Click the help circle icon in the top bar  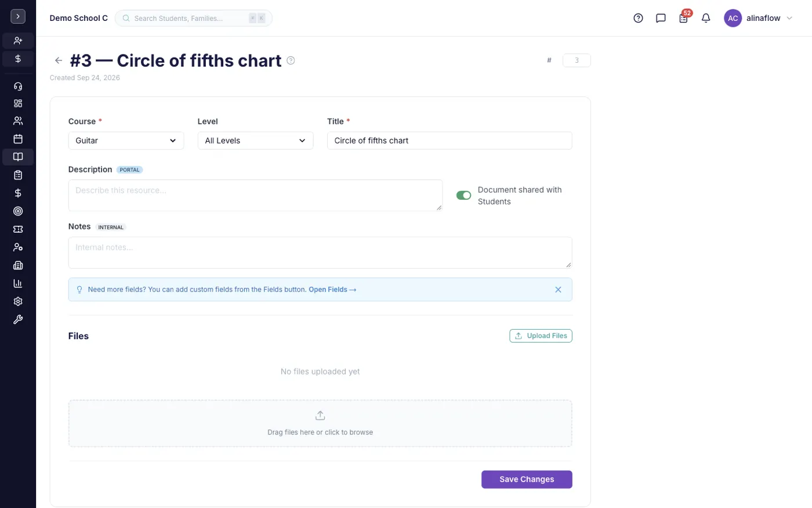(x=638, y=18)
